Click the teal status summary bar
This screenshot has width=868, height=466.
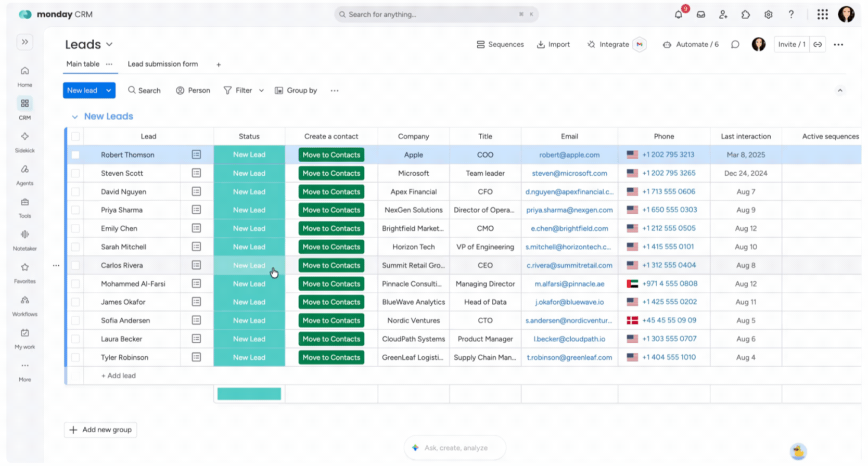[x=249, y=394]
